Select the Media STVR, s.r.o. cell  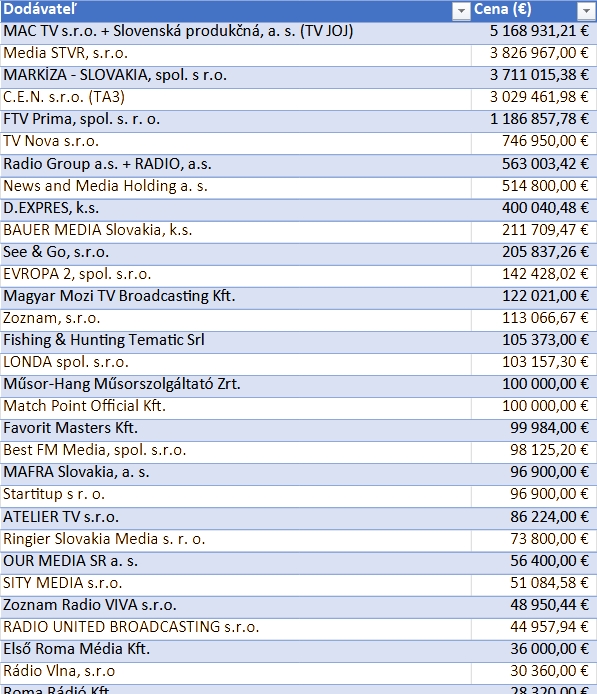point(236,54)
